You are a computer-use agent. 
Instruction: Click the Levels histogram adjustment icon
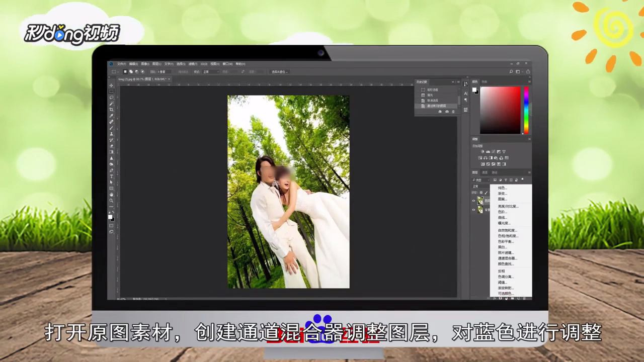point(488,151)
